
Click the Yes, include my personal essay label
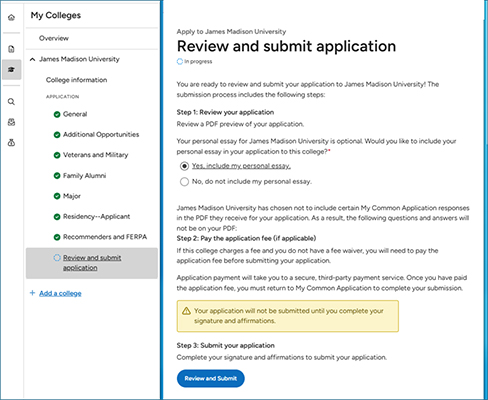(241, 166)
